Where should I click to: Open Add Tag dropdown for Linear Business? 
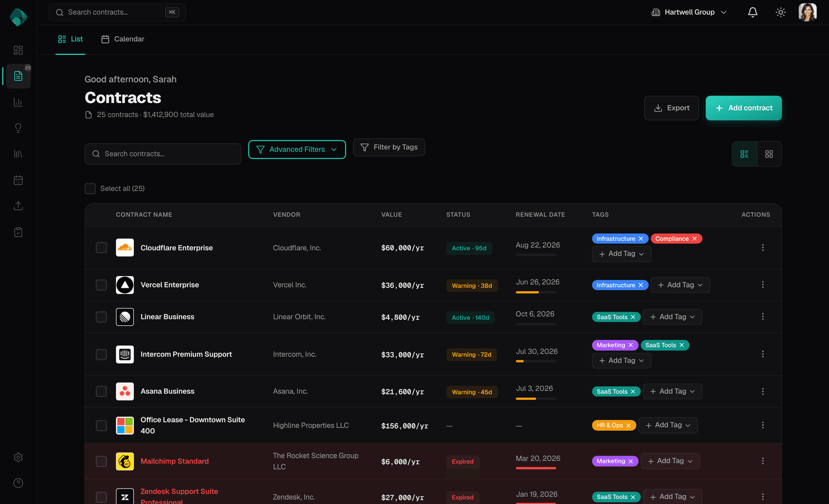click(x=673, y=317)
